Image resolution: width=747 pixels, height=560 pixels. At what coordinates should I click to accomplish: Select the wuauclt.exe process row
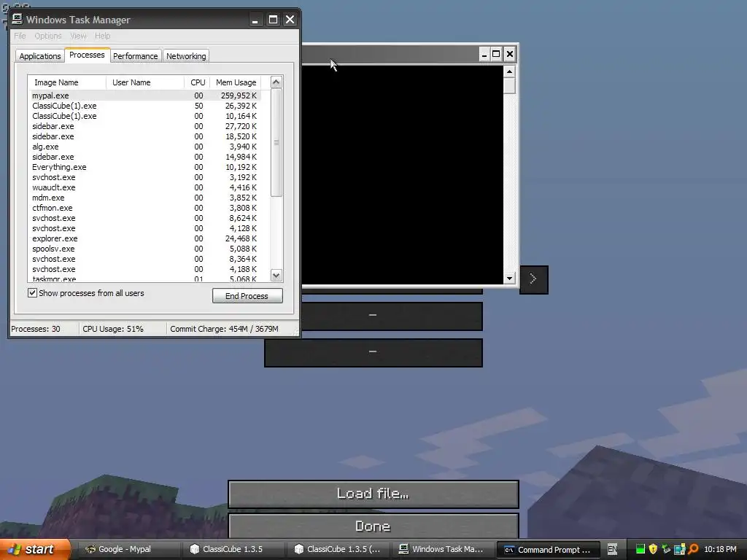[145, 187]
